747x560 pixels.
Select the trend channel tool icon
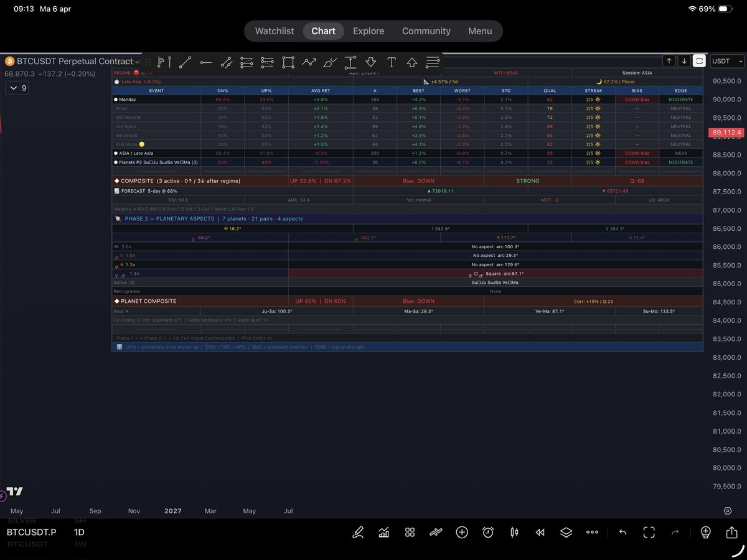point(226,62)
